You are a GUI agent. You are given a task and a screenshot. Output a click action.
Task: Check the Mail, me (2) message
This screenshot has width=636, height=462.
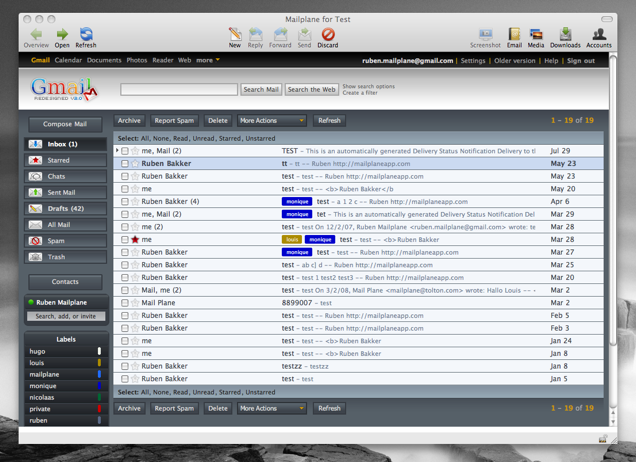tap(125, 290)
